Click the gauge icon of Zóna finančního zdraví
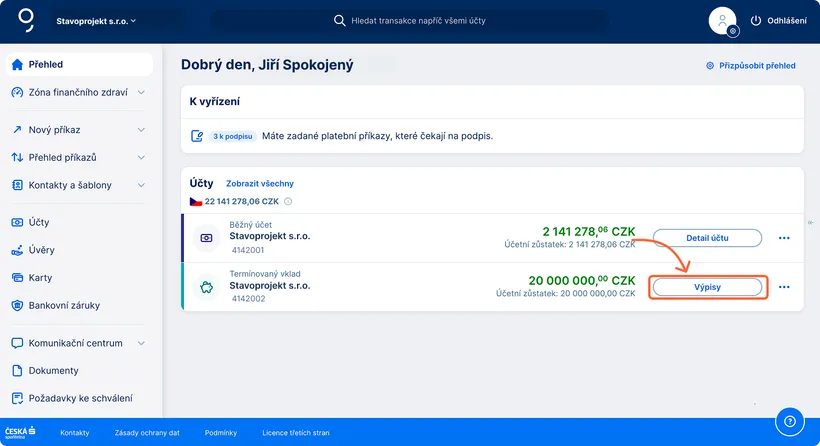 pyautogui.click(x=17, y=93)
